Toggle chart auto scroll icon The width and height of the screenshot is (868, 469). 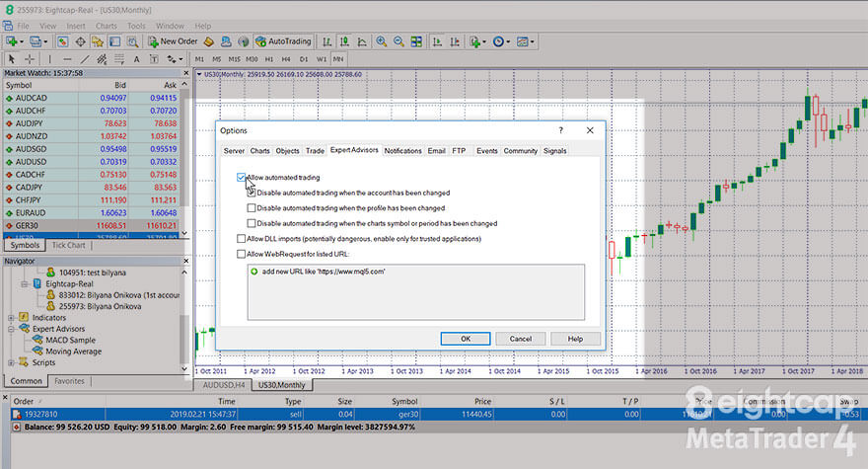(437, 41)
